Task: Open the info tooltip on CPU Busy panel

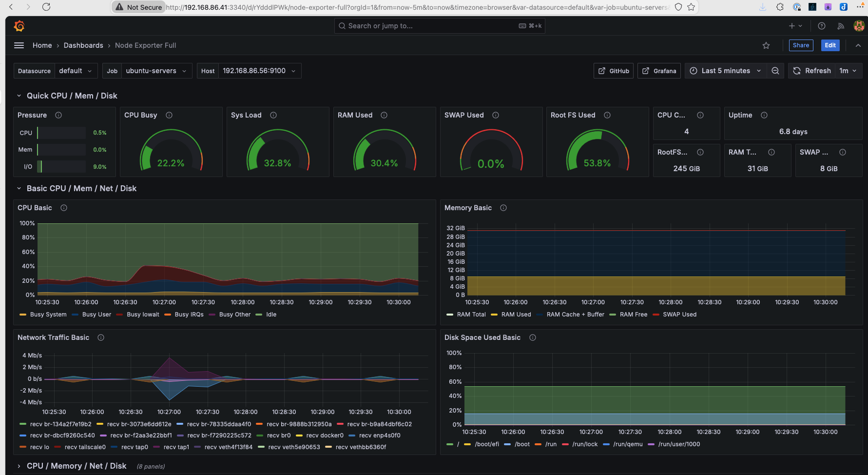Action: tap(169, 115)
